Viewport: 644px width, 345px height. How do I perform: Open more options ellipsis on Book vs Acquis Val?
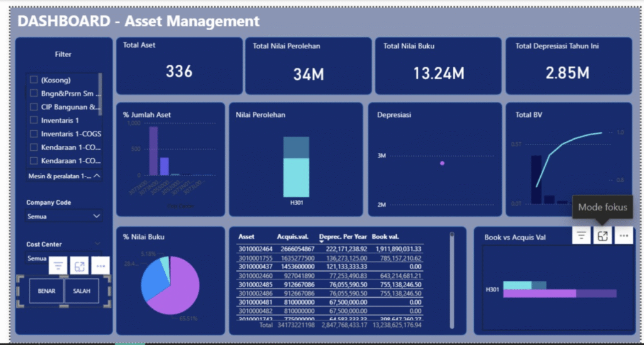624,236
